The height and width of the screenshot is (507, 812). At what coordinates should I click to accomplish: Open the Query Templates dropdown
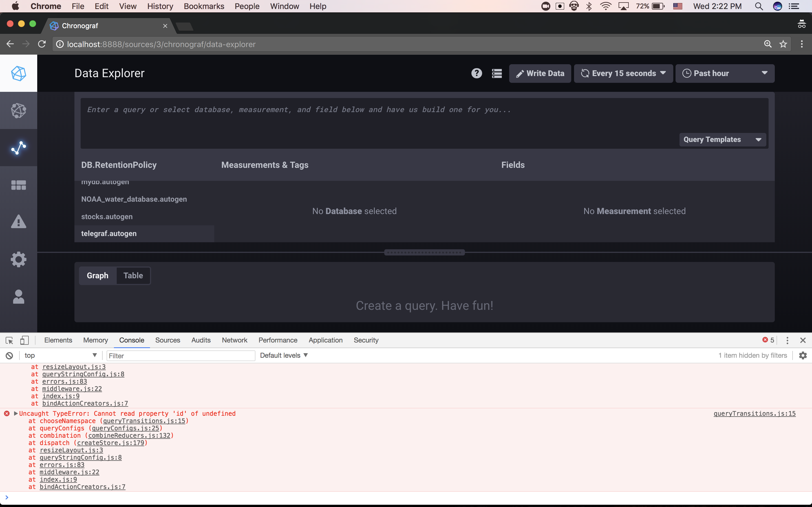click(722, 139)
